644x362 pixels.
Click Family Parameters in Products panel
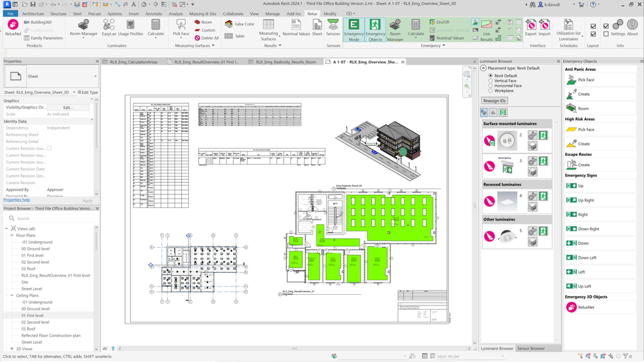[43, 38]
